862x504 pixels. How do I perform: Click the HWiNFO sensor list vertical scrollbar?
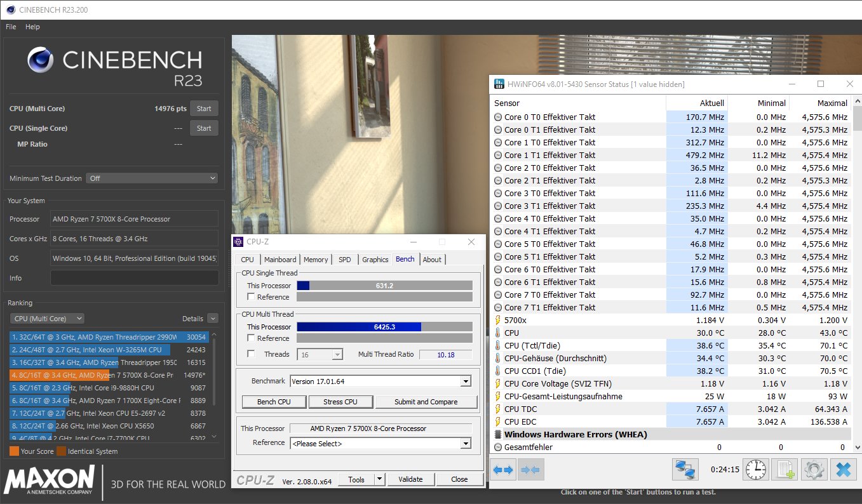tap(857, 274)
